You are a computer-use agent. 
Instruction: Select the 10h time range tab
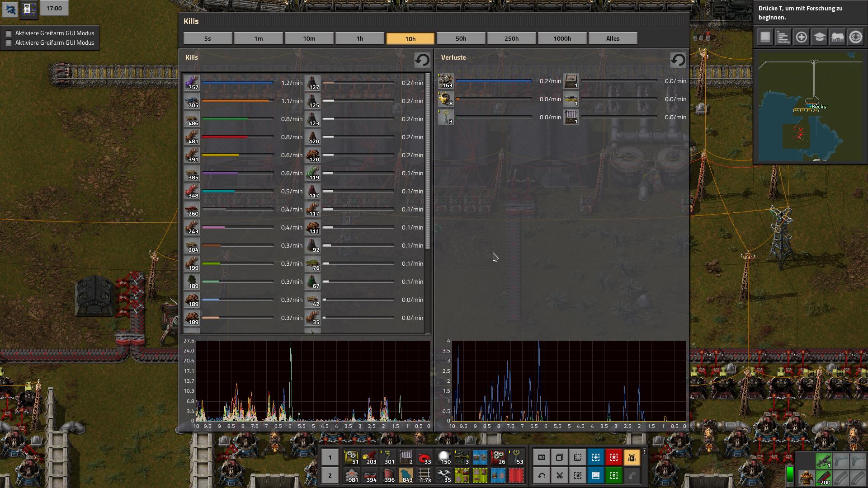(410, 38)
